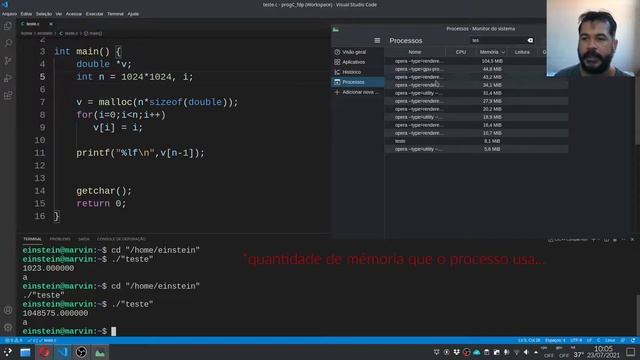This screenshot has width=640, height=360.
Task: Open the Extensions view in activity bar
Action: coord(8,96)
